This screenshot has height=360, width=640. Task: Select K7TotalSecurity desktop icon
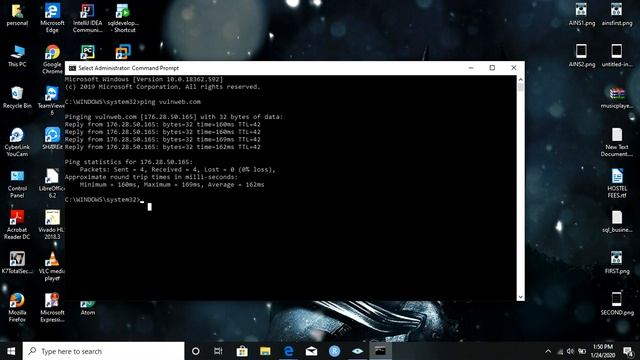point(17,262)
